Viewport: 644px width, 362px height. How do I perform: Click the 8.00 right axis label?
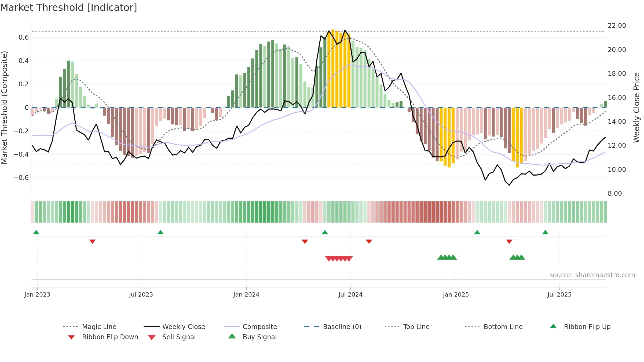(615, 193)
